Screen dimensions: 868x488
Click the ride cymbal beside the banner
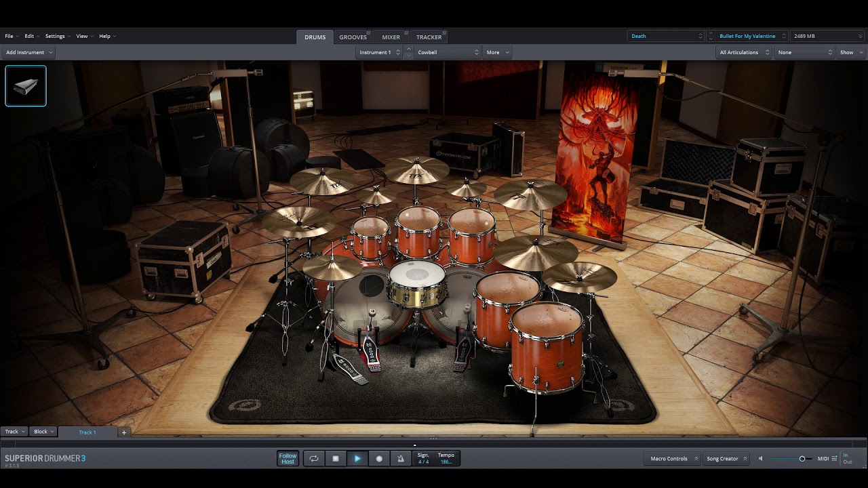point(531,195)
